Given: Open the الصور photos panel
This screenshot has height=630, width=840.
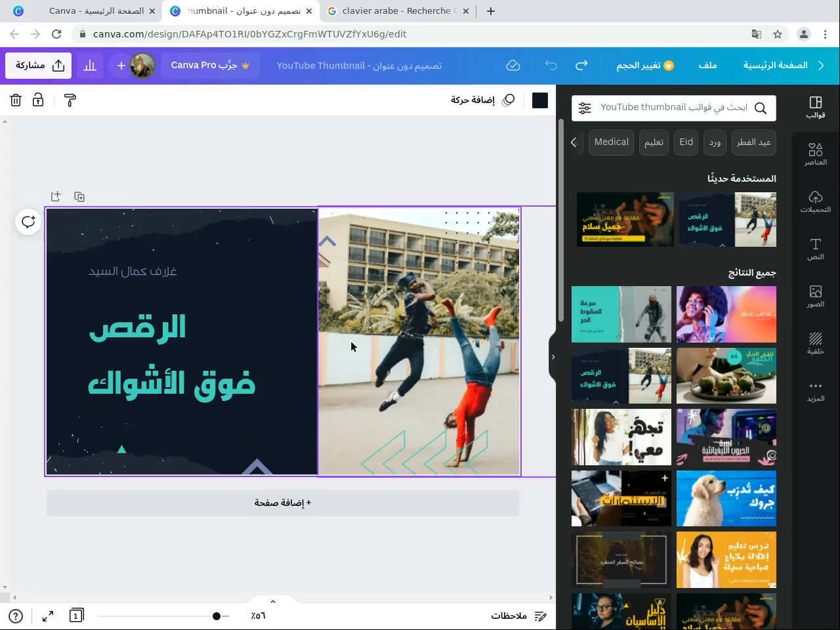Looking at the screenshot, I should pos(816,296).
